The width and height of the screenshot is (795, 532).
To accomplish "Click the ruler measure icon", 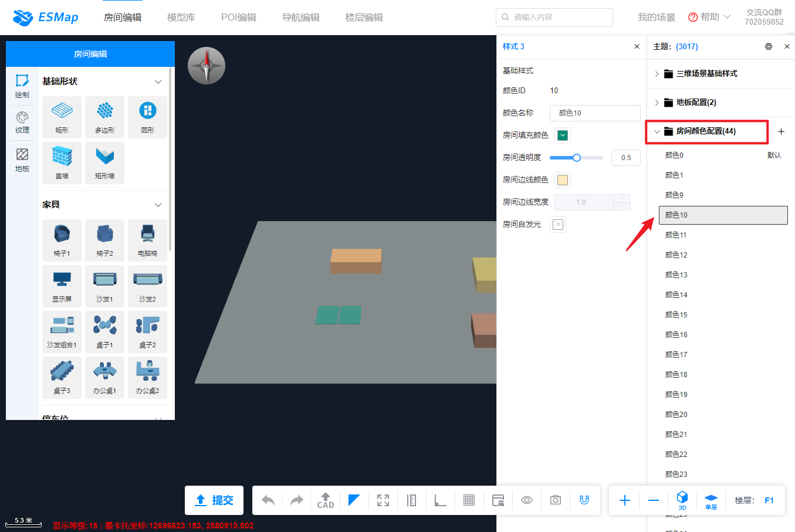I will tap(412, 500).
